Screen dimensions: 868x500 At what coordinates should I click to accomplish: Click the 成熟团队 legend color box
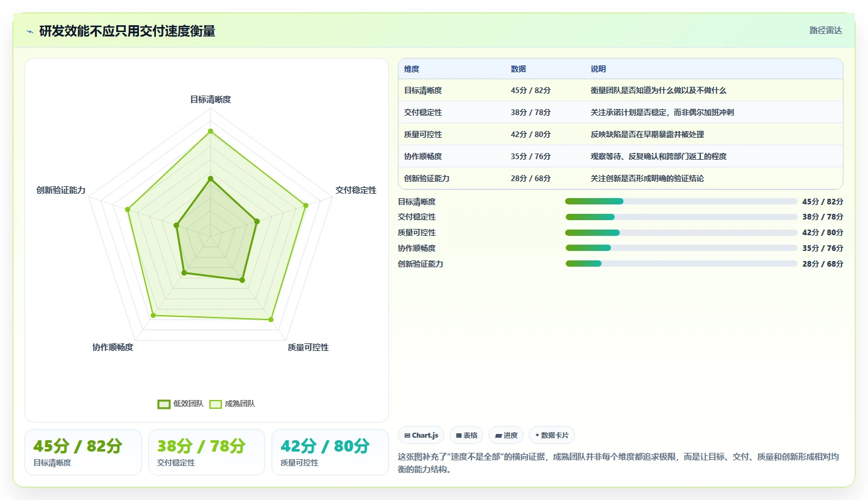pos(216,404)
